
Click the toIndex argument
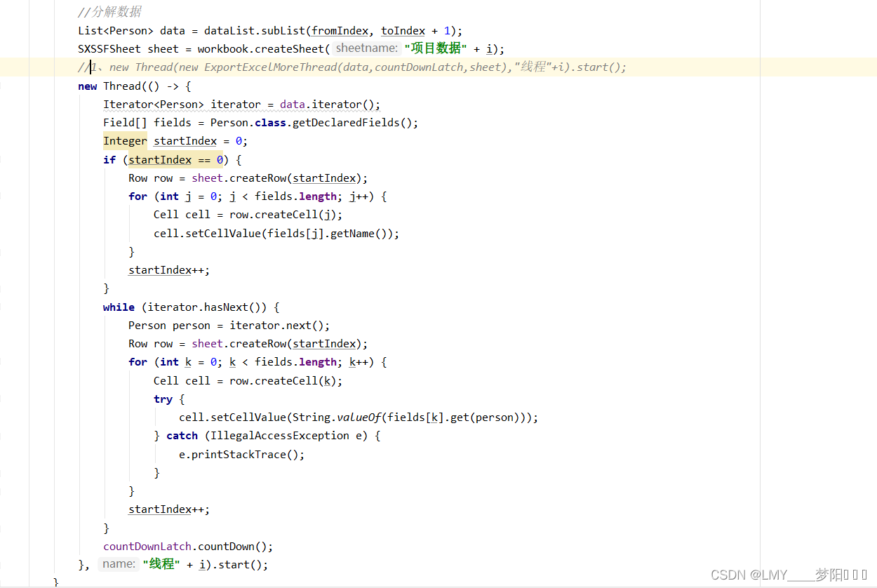point(403,30)
